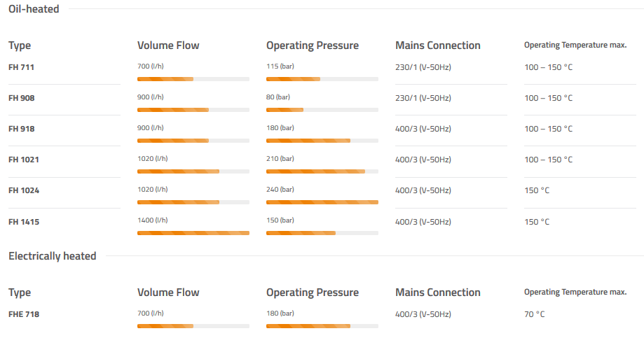Click the Oil-heated section heading

34,9
